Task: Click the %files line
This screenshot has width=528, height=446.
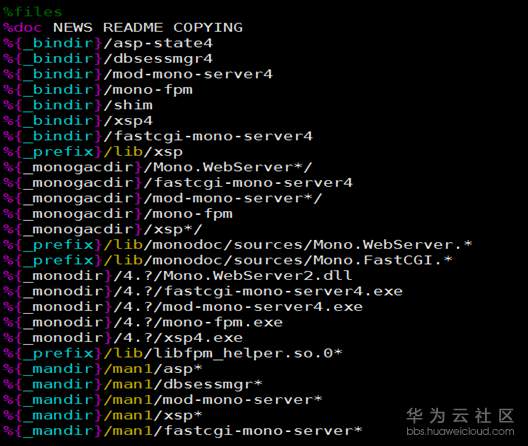Action: point(33,12)
